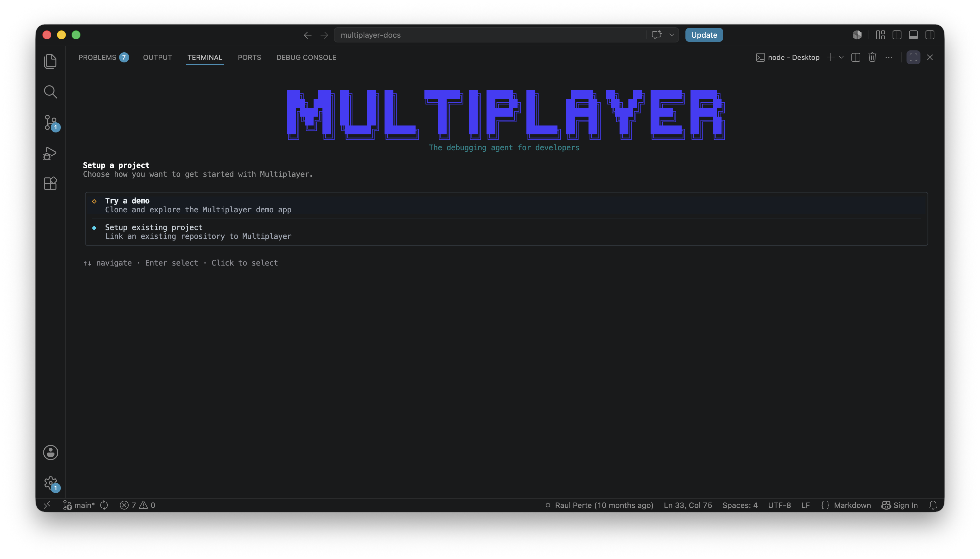Open notifications bell icon
980x559 pixels.
click(933, 505)
